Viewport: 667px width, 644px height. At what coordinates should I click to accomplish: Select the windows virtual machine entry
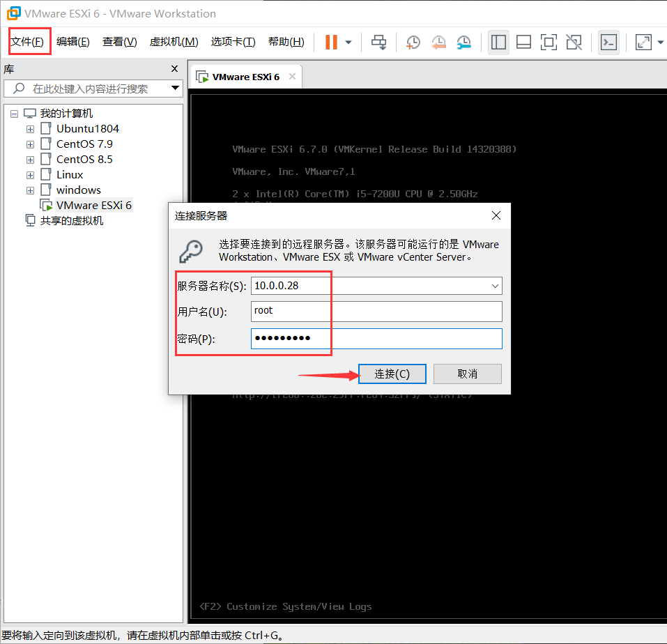pos(79,190)
